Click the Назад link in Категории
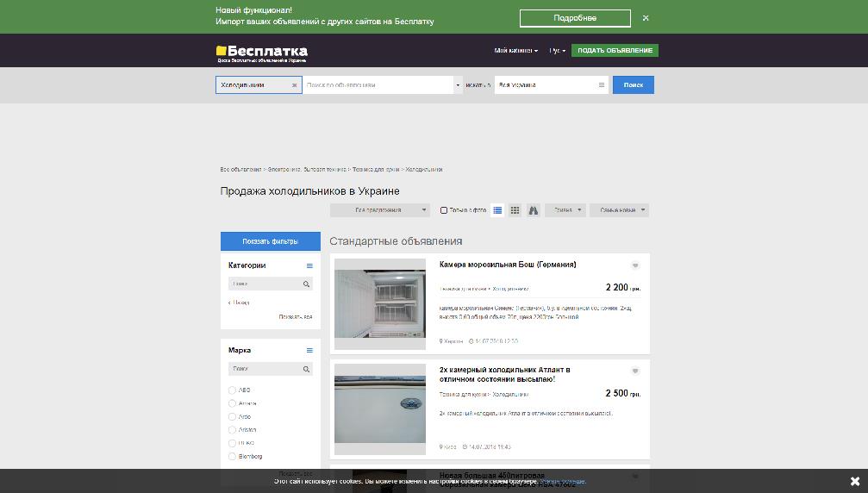 click(x=239, y=303)
